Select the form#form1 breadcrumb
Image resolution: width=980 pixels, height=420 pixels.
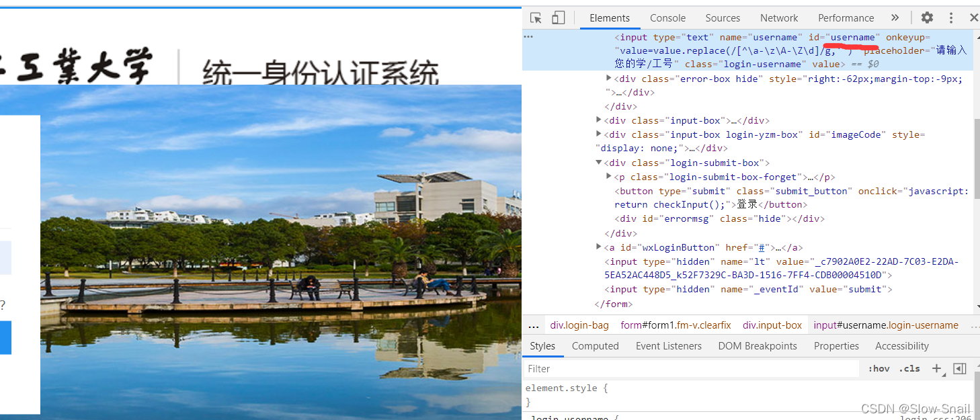click(x=676, y=325)
